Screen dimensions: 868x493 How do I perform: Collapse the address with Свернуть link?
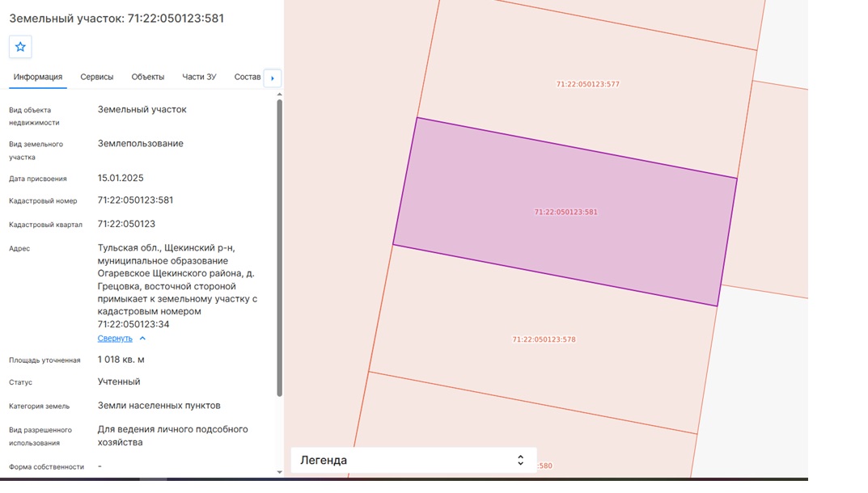(x=115, y=338)
